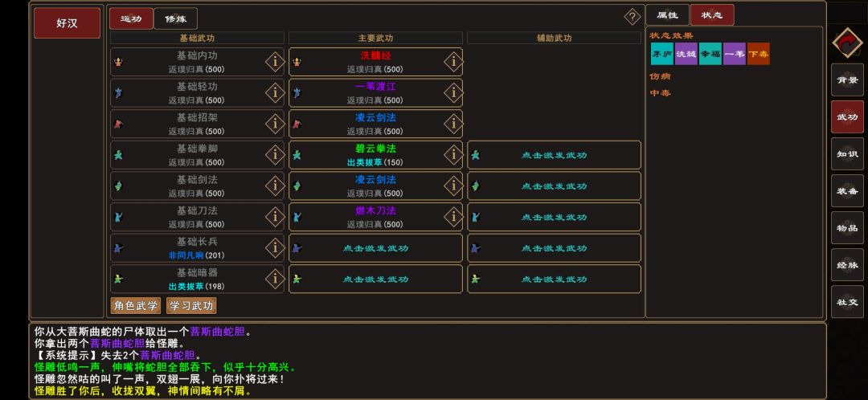
Task: Open info icon for 基础暗器
Action: click(275, 279)
